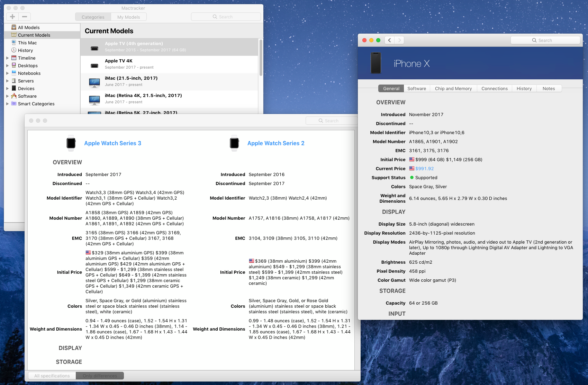Expand the Software category
The height and width of the screenshot is (385, 588).
tap(8, 96)
